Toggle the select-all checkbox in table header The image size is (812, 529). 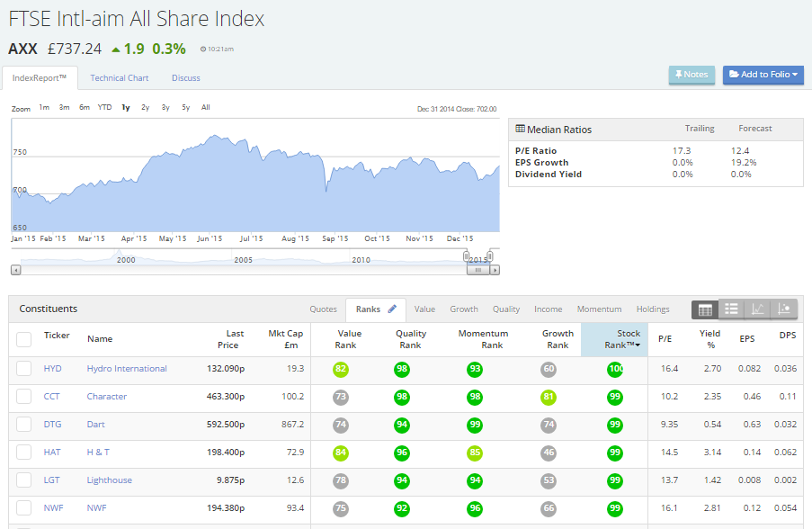23,339
